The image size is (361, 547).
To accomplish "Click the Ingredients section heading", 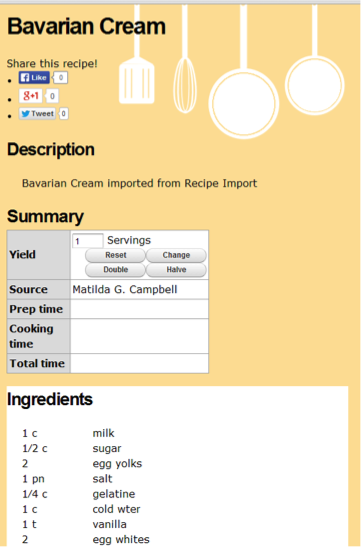I will pos(50,399).
